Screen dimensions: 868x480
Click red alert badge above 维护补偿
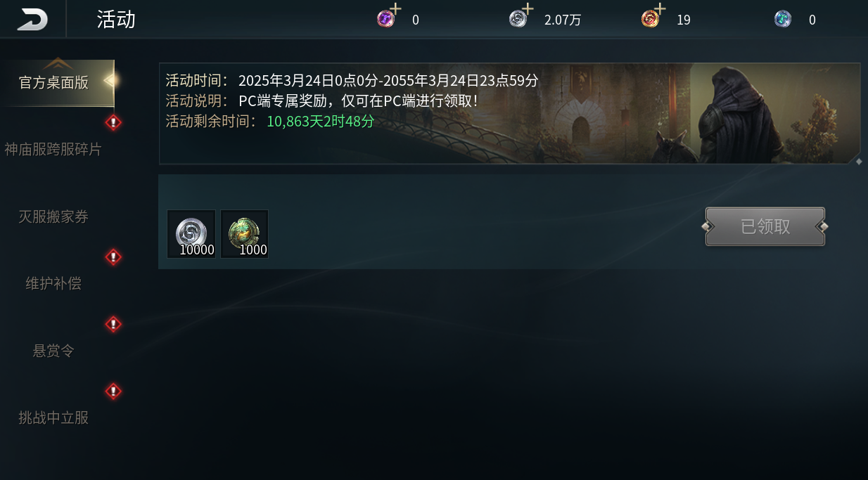click(113, 257)
